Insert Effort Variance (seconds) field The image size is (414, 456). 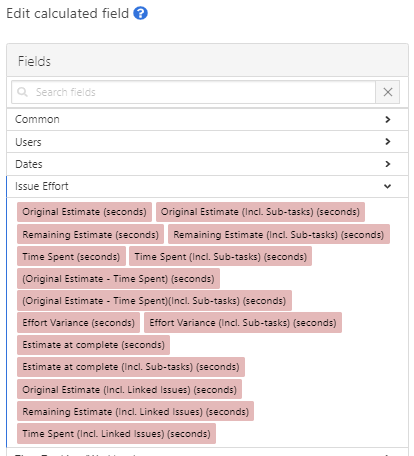[78, 323]
